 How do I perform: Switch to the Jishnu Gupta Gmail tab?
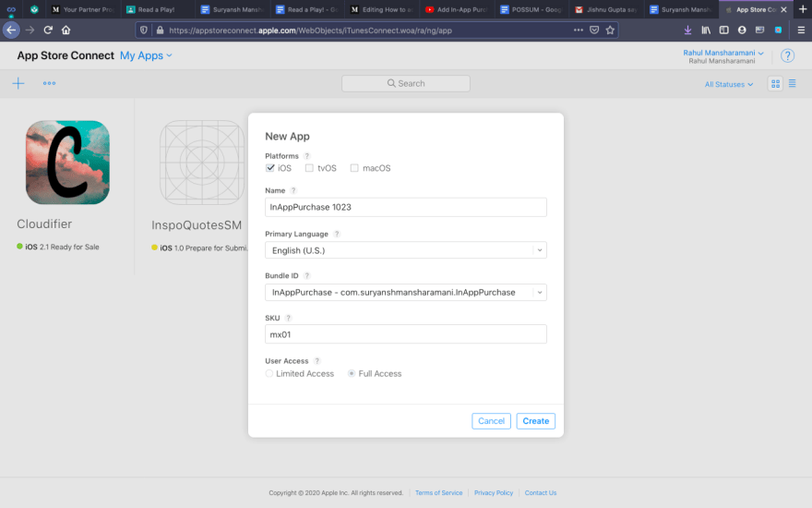[606, 9]
